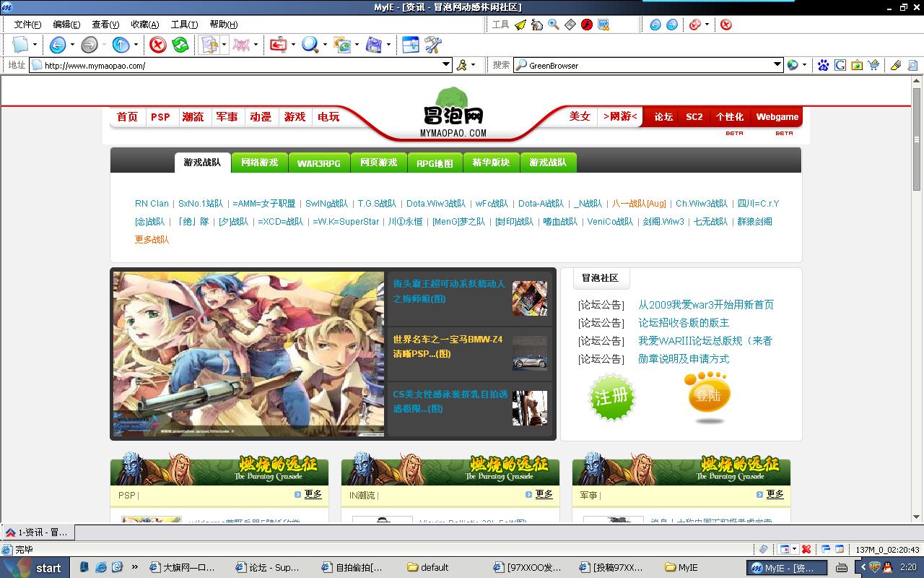Open the 查看(V) menu
Screen dimensions: 924x578
coord(105,25)
